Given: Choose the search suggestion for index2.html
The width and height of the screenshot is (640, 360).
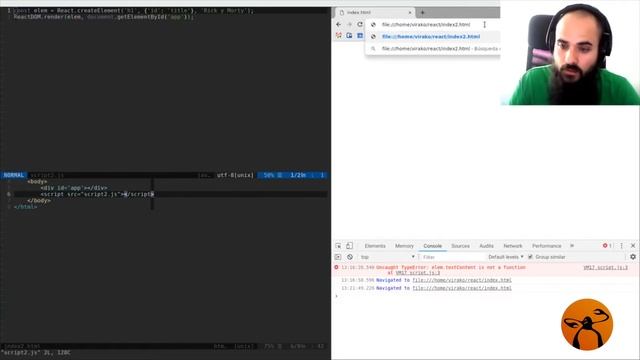Looking at the screenshot, I should pyautogui.click(x=433, y=49).
